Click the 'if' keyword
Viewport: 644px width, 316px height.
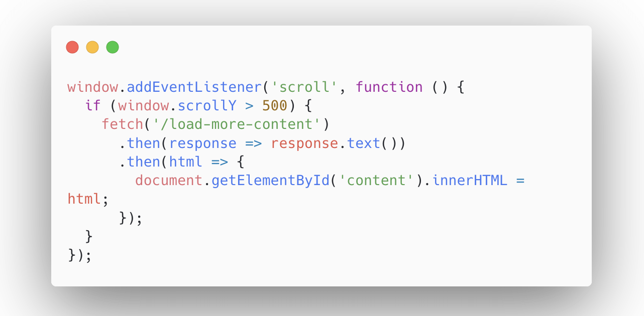[x=93, y=106]
